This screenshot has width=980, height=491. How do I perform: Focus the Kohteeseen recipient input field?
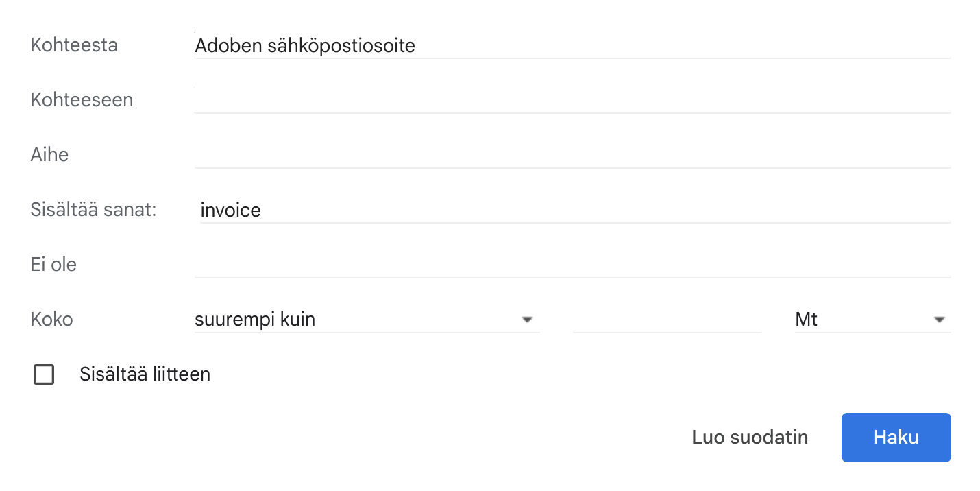tap(572, 100)
